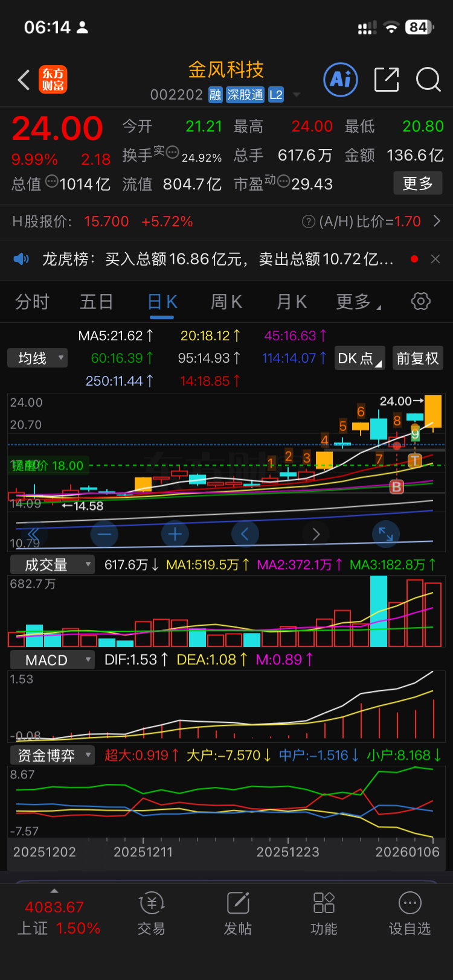
Task: Open H股报价 details chevron
Action: (x=437, y=221)
